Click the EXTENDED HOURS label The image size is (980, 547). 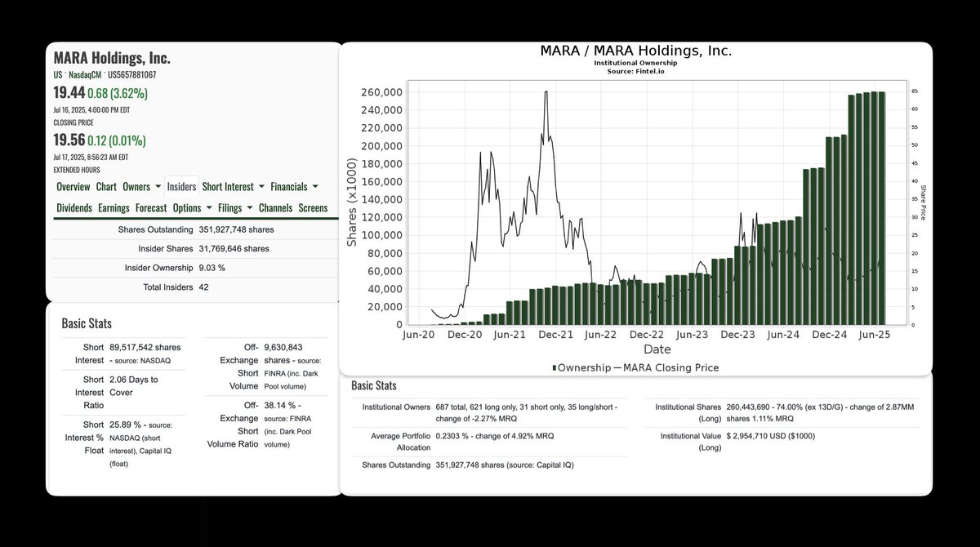pyautogui.click(x=76, y=169)
